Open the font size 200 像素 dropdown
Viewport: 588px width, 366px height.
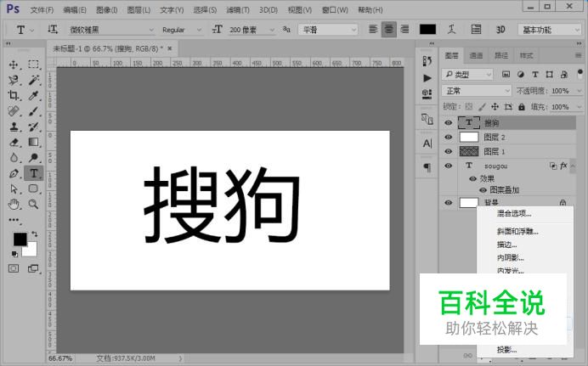tap(252, 30)
